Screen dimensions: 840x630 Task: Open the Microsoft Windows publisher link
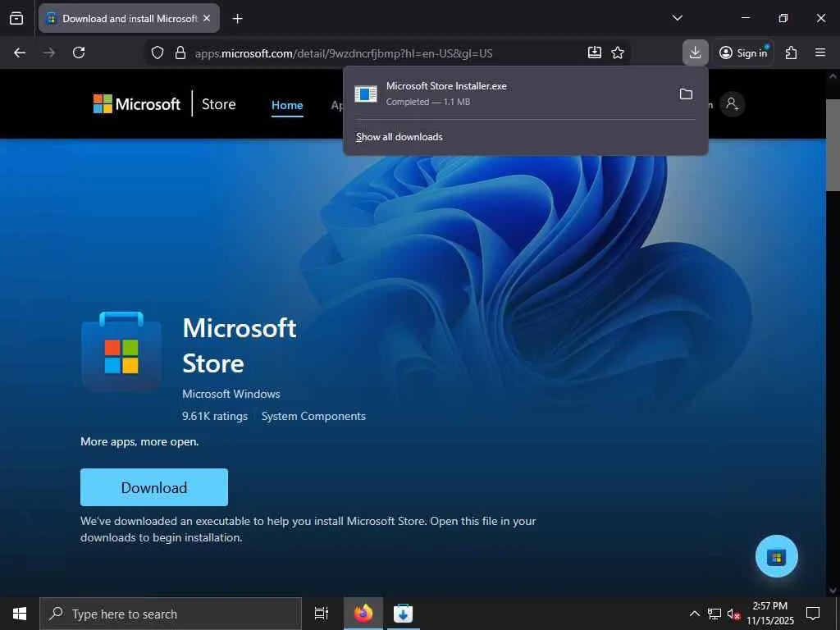(x=231, y=394)
